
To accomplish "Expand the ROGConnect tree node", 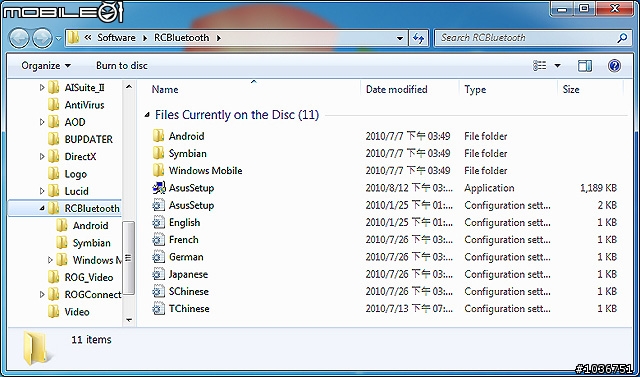I will tap(42, 295).
